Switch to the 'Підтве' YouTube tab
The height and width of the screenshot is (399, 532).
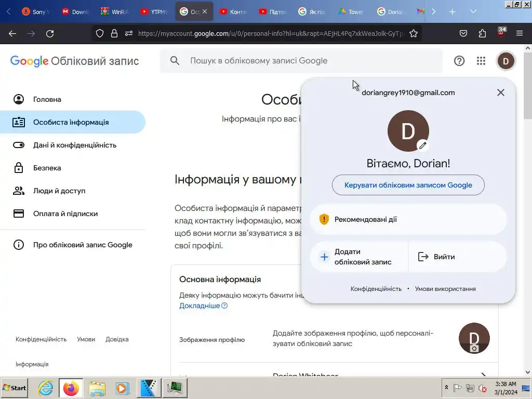[x=272, y=12]
